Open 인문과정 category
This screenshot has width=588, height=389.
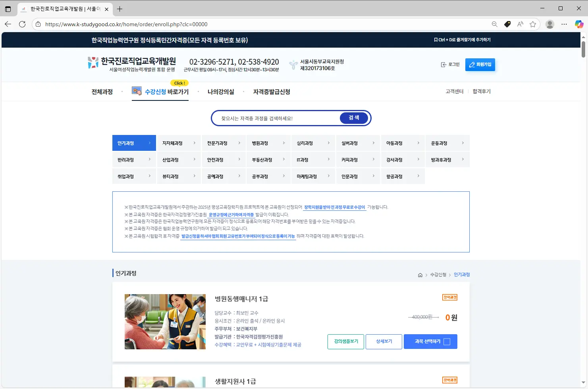pyautogui.click(x=358, y=176)
